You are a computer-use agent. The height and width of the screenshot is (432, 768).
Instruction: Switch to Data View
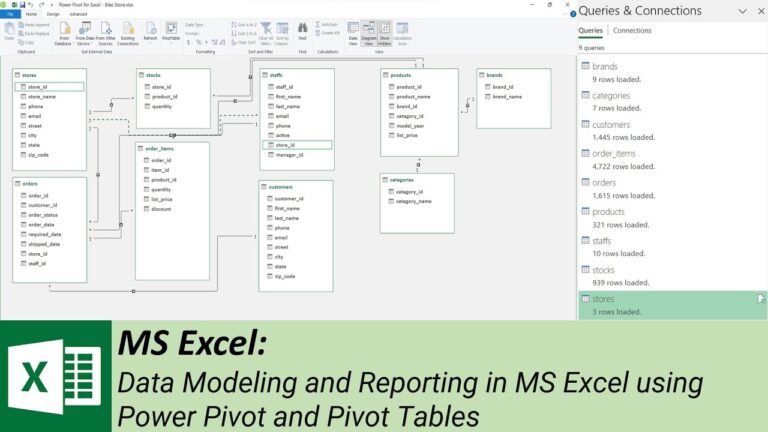(353, 34)
